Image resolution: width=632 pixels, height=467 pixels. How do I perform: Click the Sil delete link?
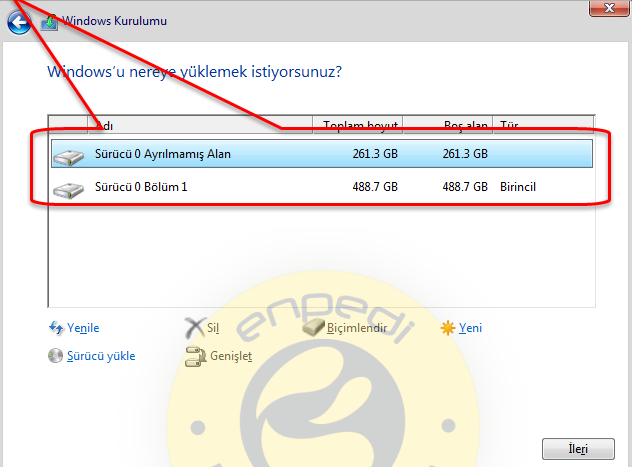(x=213, y=328)
